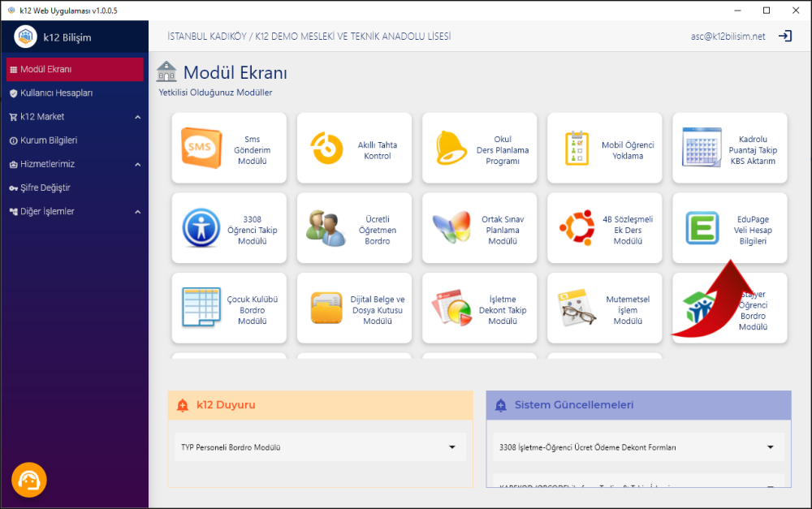Click Yetkilisi Olduğunuz Modüller subtitle text
Viewport: 812px width, 509px height.
click(x=215, y=93)
